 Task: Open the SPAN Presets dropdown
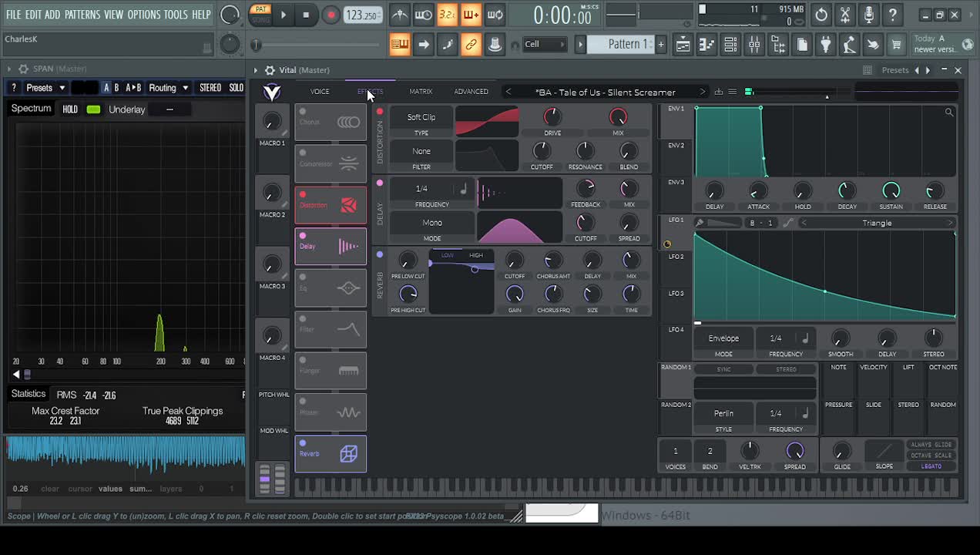tap(46, 88)
